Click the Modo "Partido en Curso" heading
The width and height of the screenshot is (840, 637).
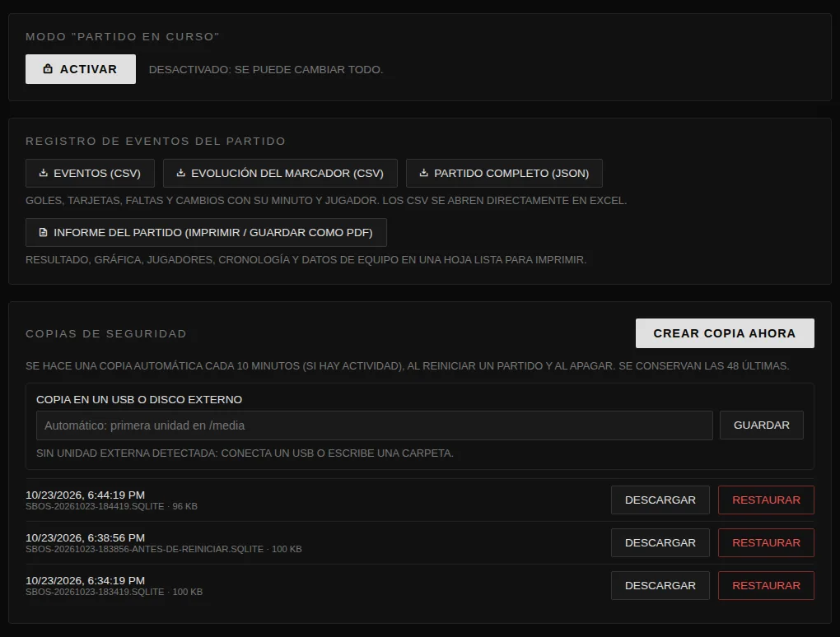[x=123, y=37]
